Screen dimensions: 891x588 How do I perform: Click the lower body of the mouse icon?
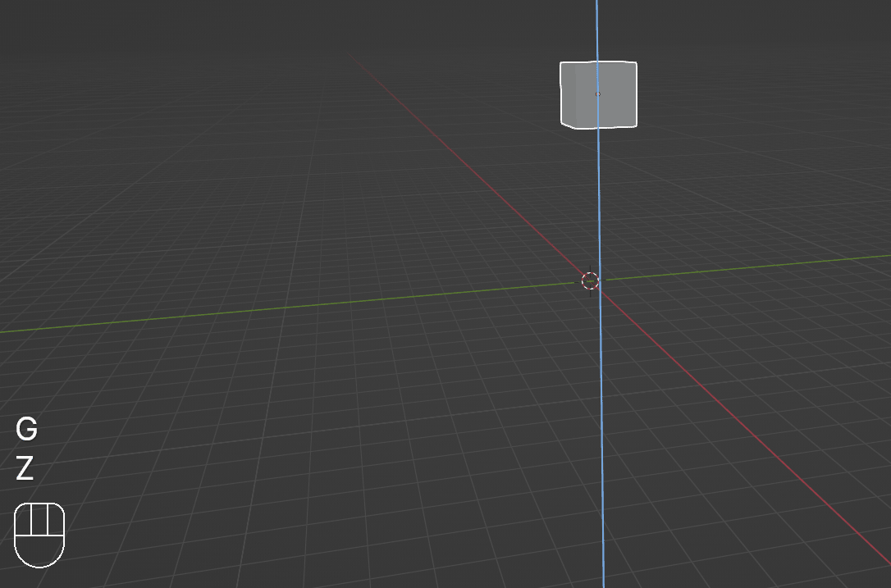tap(39, 551)
